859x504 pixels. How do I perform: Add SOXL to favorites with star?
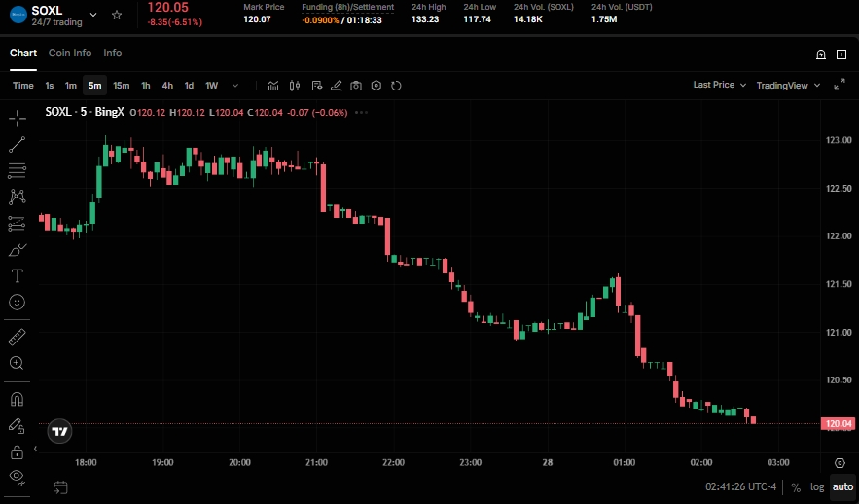pyautogui.click(x=117, y=15)
